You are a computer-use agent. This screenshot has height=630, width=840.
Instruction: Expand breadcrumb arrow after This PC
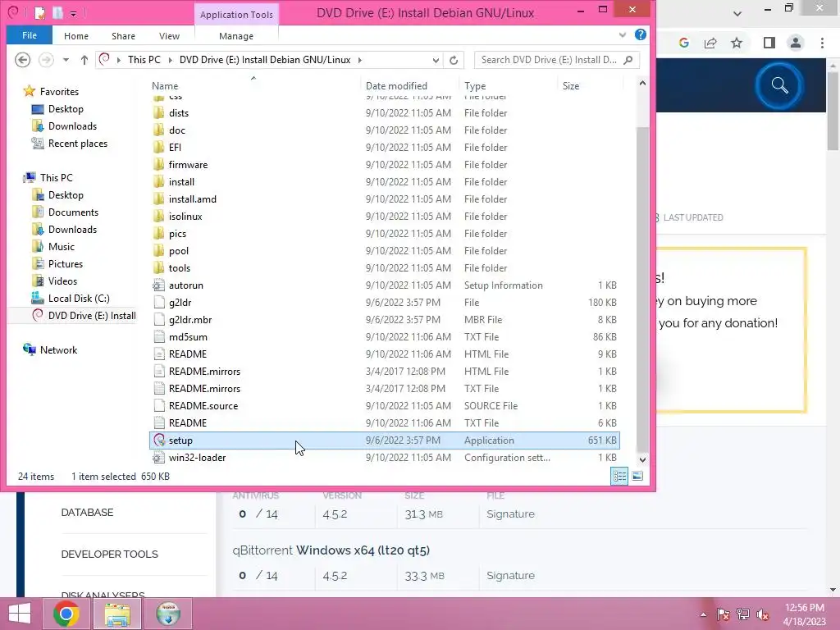point(171,60)
